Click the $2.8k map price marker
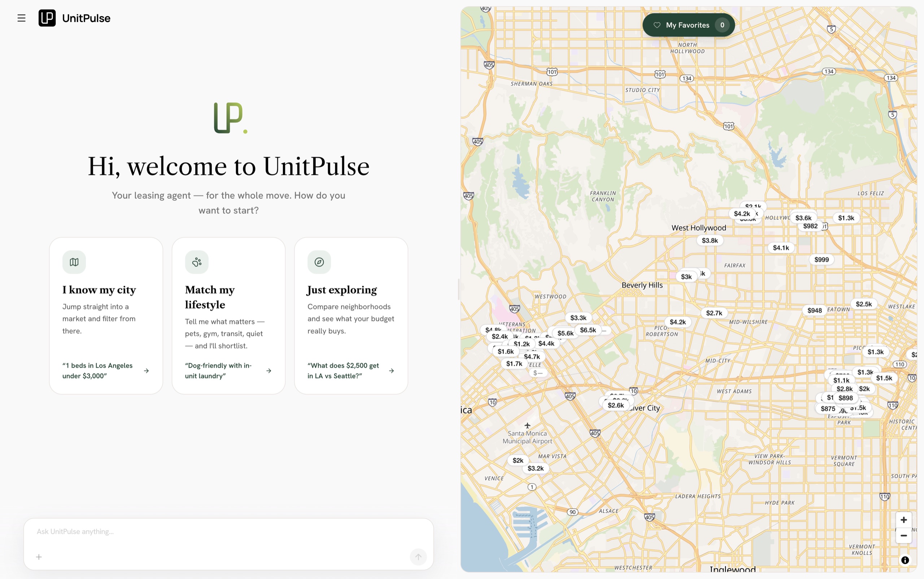The height and width of the screenshot is (579, 924). (844, 389)
